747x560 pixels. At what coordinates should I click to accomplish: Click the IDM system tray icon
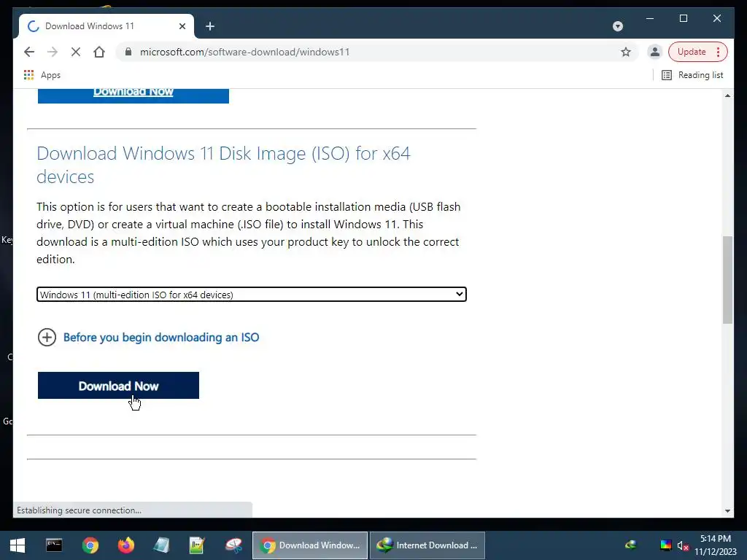click(x=630, y=545)
